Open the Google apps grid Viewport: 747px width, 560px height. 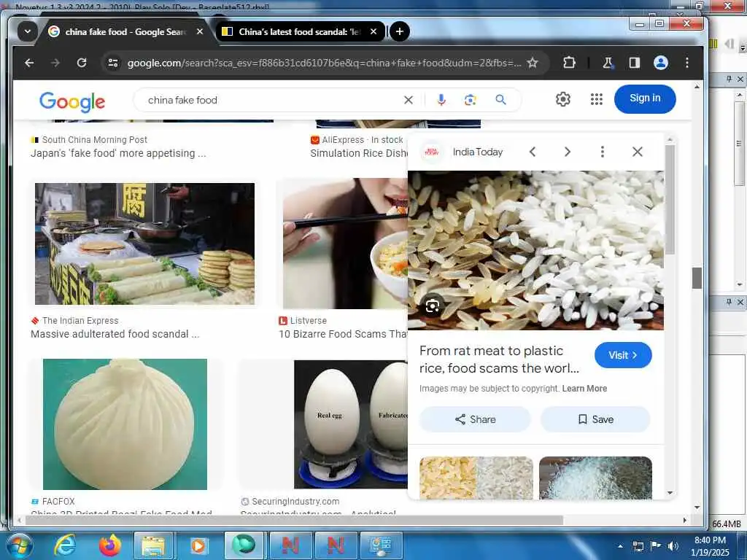click(597, 99)
